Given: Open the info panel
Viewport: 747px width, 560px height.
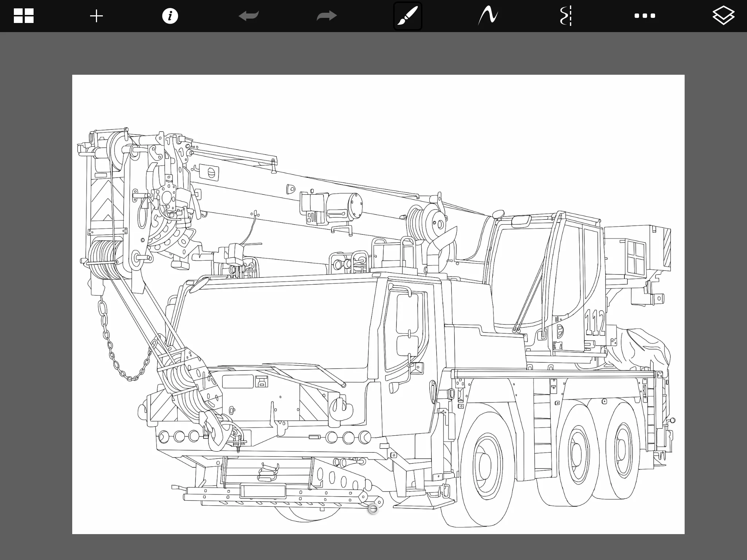Looking at the screenshot, I should coord(170,16).
